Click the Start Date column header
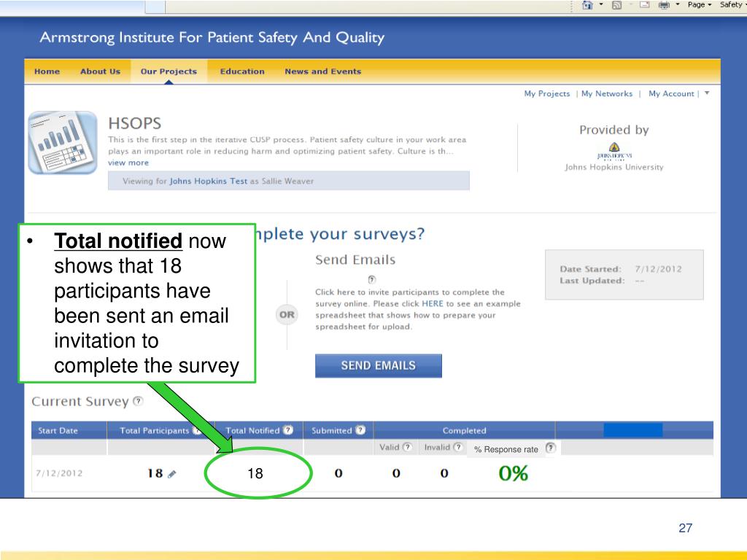This screenshot has height=560, width=747. [x=58, y=430]
